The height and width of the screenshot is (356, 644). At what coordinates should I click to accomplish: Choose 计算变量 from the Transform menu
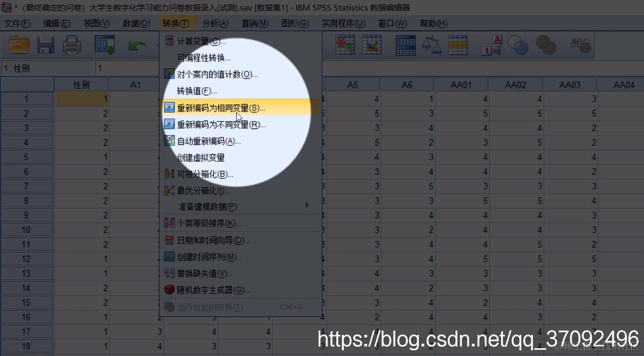click(x=201, y=41)
